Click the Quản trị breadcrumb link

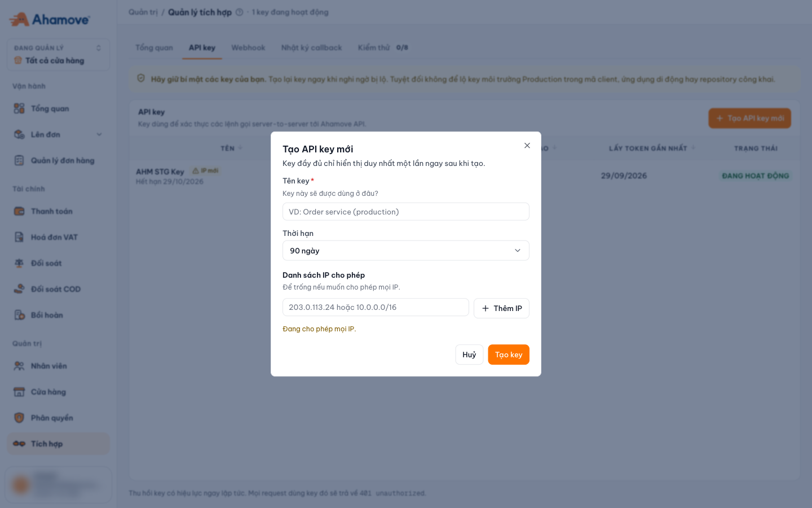143,12
